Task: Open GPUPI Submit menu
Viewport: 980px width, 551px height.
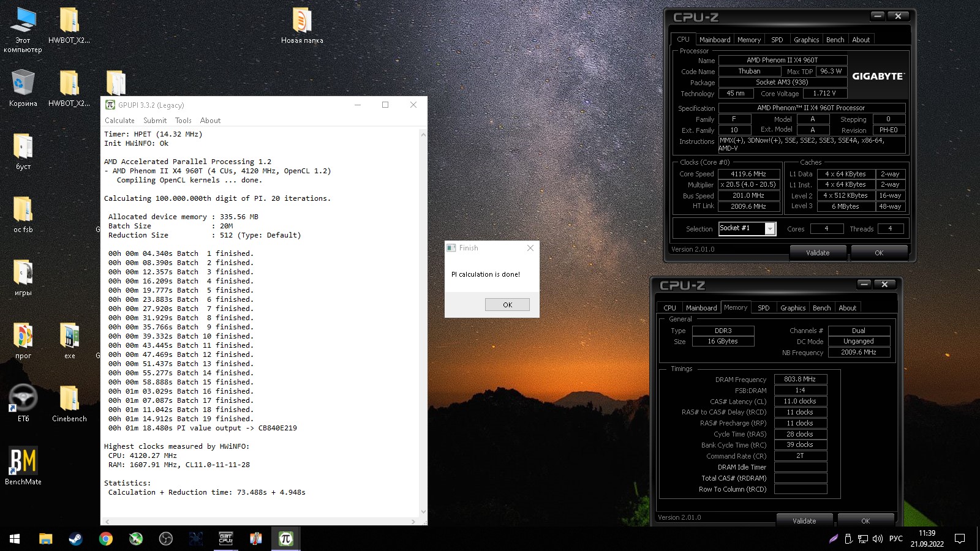Action: (155, 121)
